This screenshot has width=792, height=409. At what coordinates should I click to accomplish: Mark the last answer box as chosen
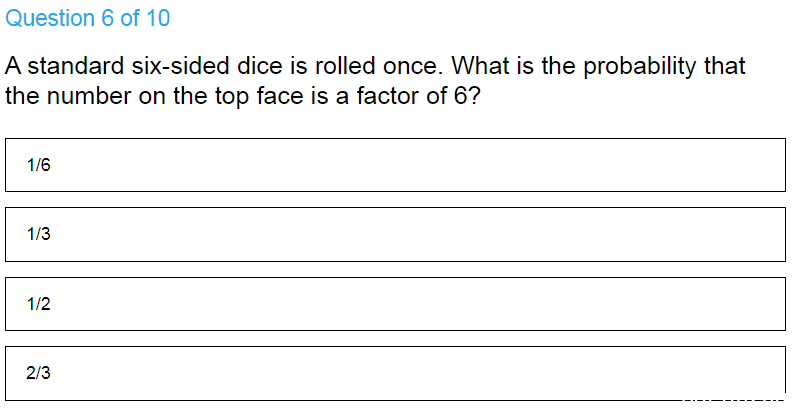(395, 373)
